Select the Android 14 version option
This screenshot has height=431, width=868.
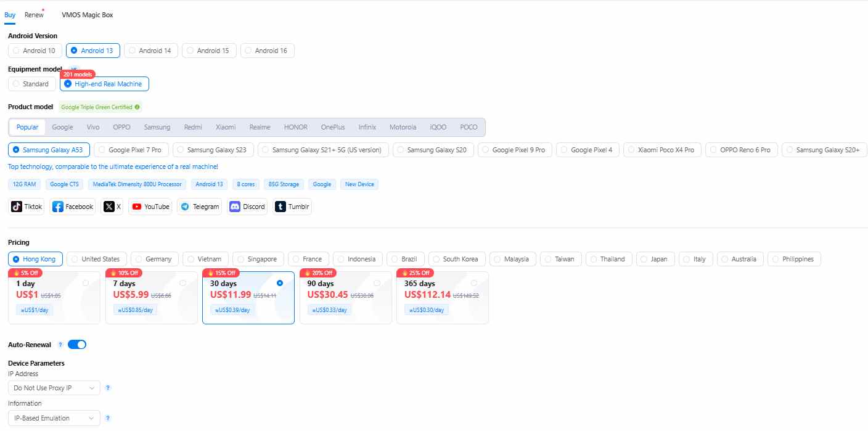coord(150,50)
